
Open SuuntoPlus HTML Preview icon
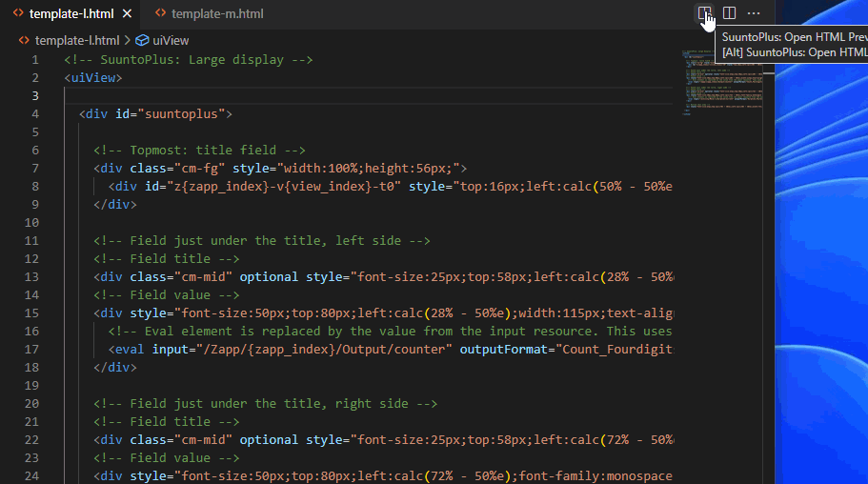click(x=704, y=12)
